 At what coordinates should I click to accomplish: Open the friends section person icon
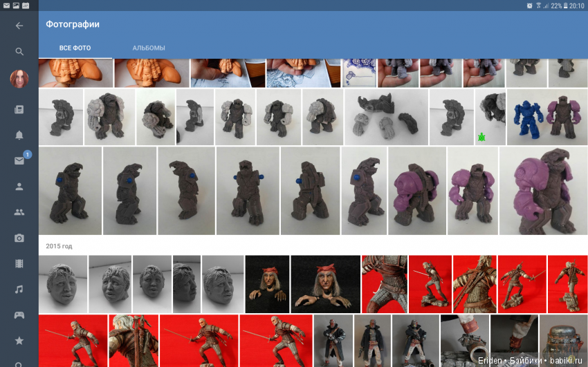(x=19, y=186)
